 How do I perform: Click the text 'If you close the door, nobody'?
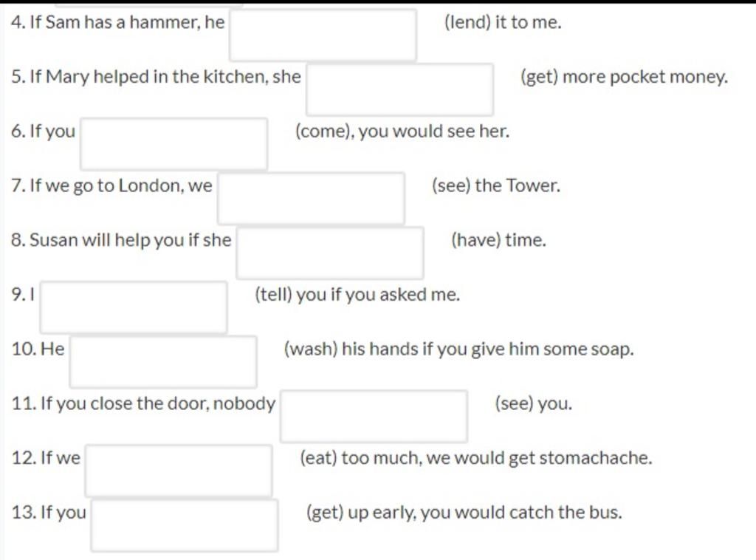point(158,403)
